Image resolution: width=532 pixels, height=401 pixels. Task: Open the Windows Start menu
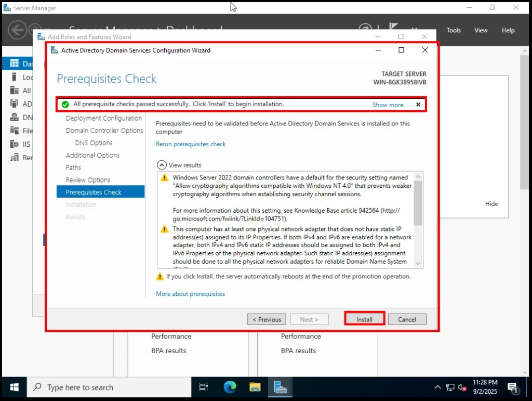14,387
